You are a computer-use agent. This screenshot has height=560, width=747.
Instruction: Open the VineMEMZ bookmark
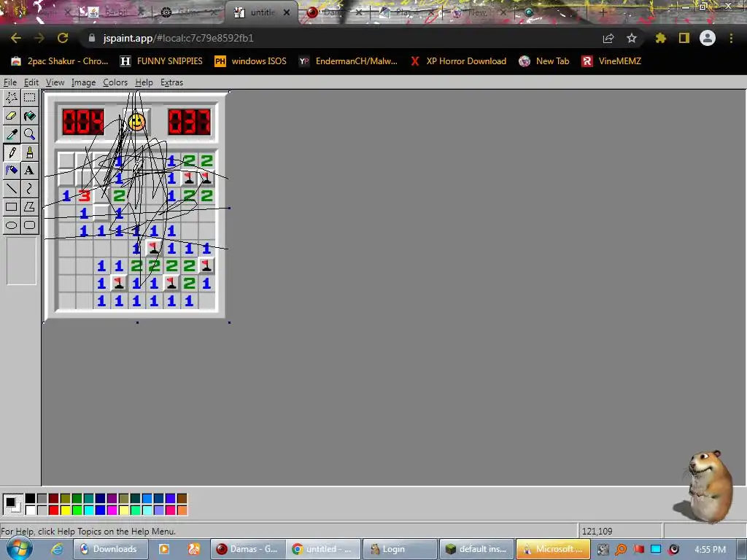click(x=611, y=61)
